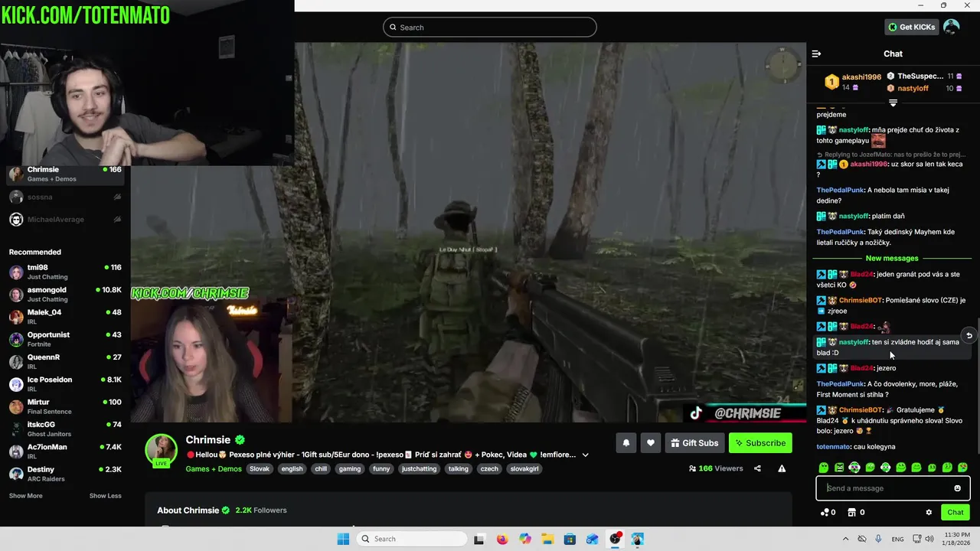Click Show Less in recommended list
The height and width of the screenshot is (551, 980).
coord(105,496)
